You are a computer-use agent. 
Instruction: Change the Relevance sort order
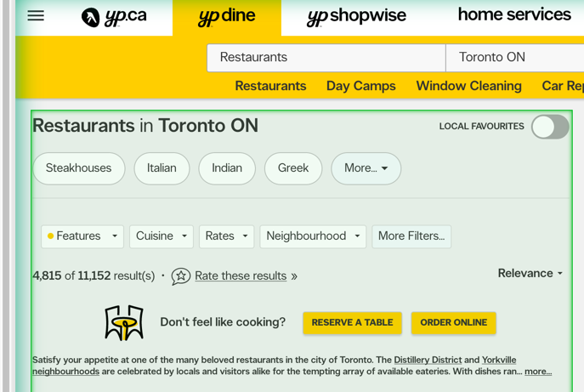pyautogui.click(x=530, y=274)
